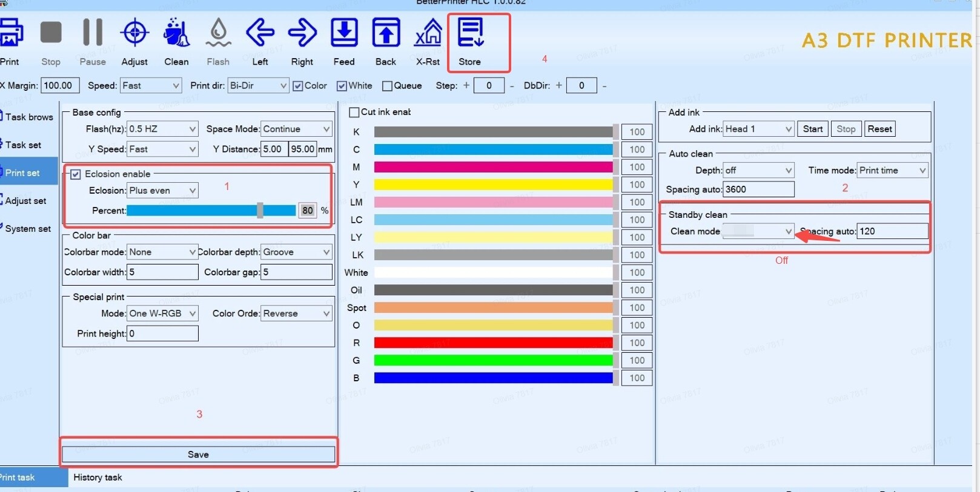Viewport: 980px width, 492px height.
Task: Click the Store icon in toolbar
Action: pos(470,33)
